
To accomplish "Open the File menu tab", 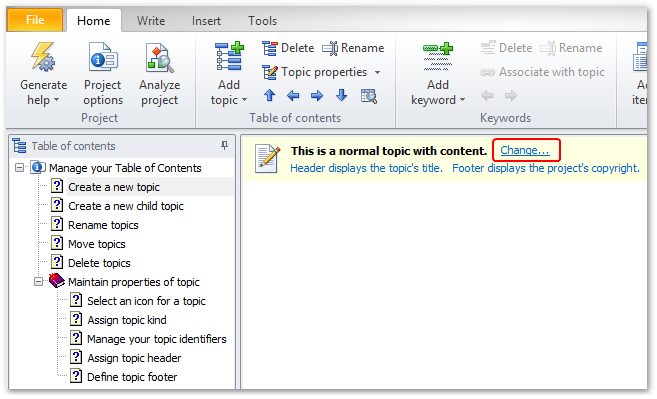I will pos(35,20).
